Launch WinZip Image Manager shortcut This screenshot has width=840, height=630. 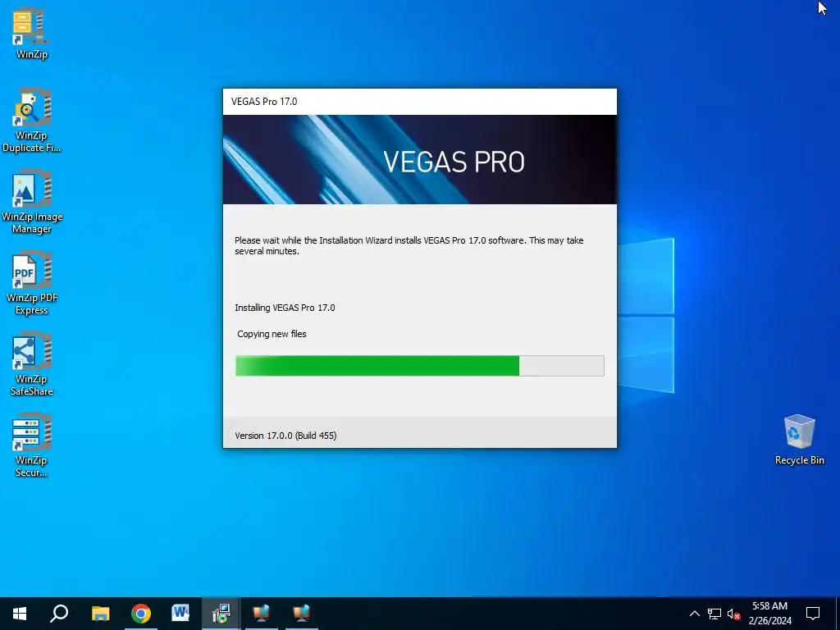32,202
